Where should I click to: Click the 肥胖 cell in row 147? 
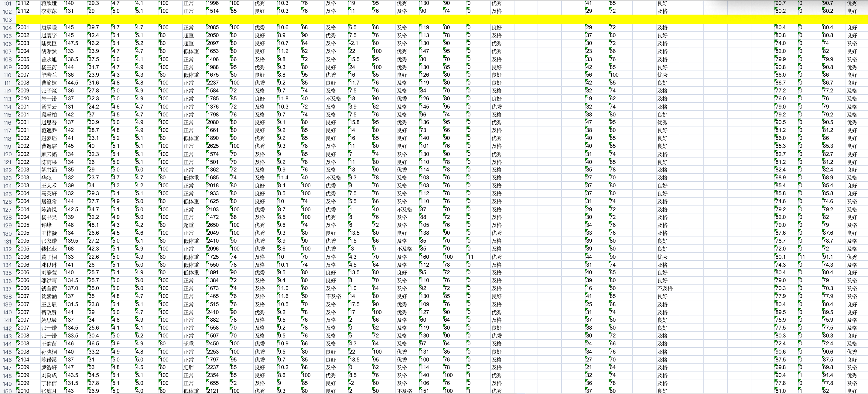[194, 367]
